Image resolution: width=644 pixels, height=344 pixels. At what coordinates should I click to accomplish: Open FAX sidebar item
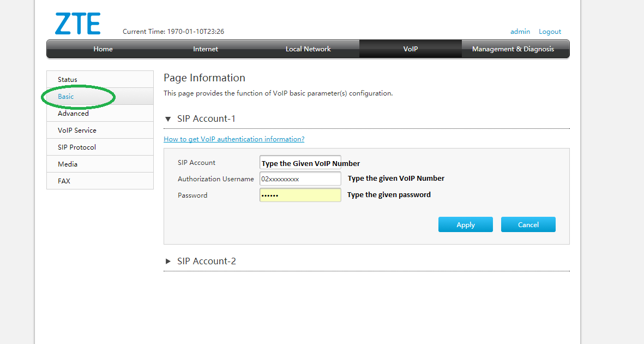[100, 181]
